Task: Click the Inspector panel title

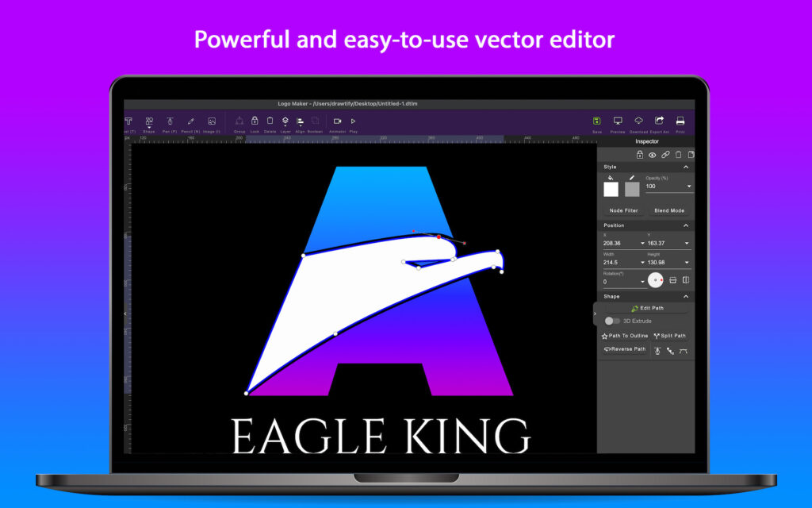Action: point(647,141)
